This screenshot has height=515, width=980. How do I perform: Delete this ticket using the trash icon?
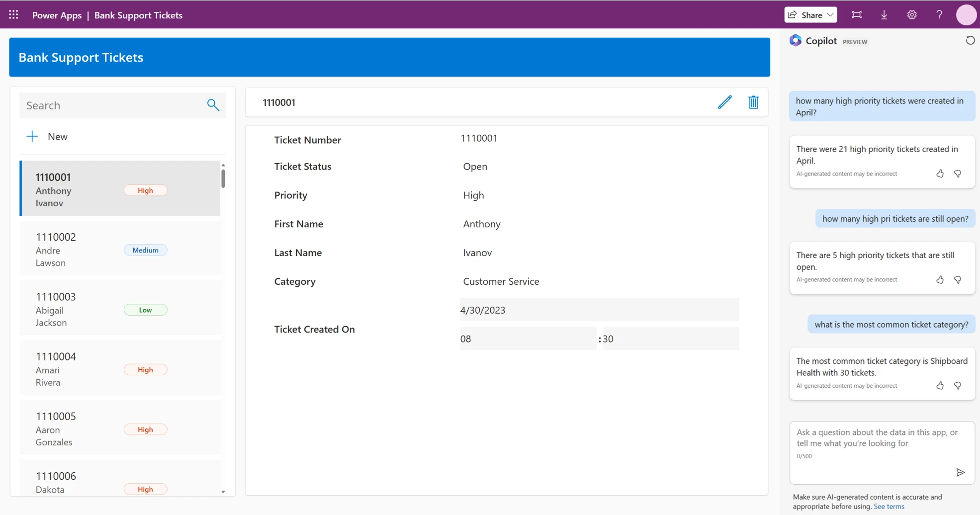tap(753, 102)
